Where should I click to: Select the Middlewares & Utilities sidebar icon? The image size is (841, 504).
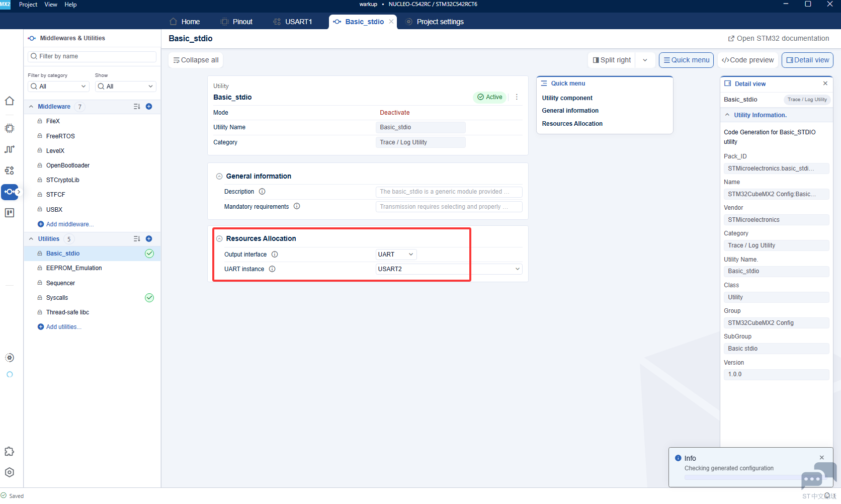[x=10, y=192]
